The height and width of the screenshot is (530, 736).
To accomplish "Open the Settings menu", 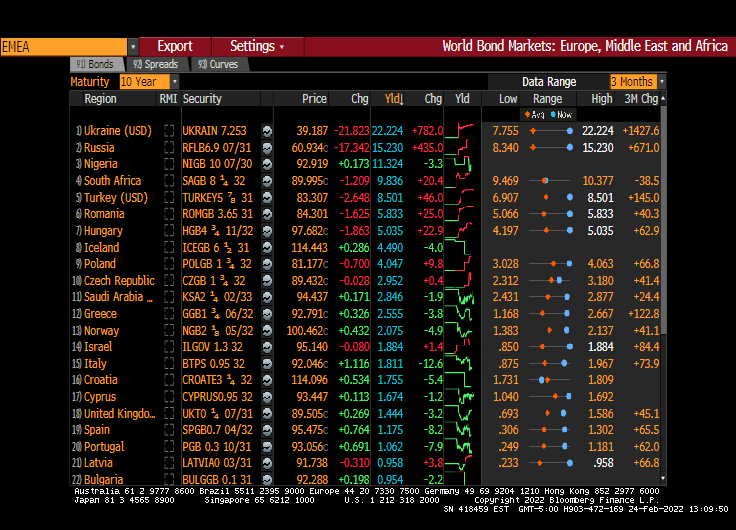I will pyautogui.click(x=256, y=46).
